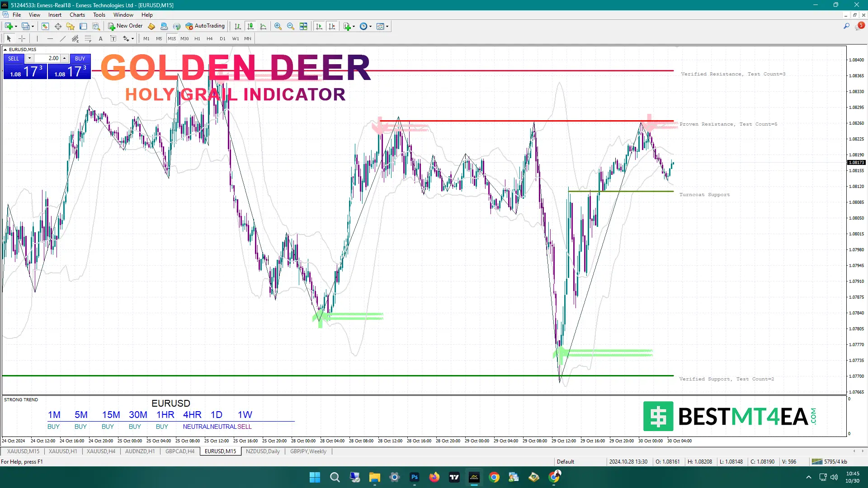Open the lot size dropdown next to SELL
Screen dimensions: 868x488
[30, 58]
